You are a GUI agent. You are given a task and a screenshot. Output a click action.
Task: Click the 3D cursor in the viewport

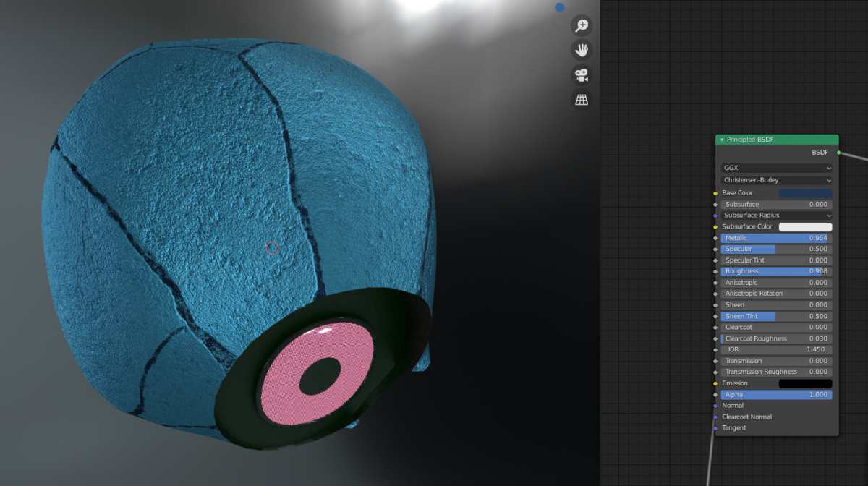272,248
